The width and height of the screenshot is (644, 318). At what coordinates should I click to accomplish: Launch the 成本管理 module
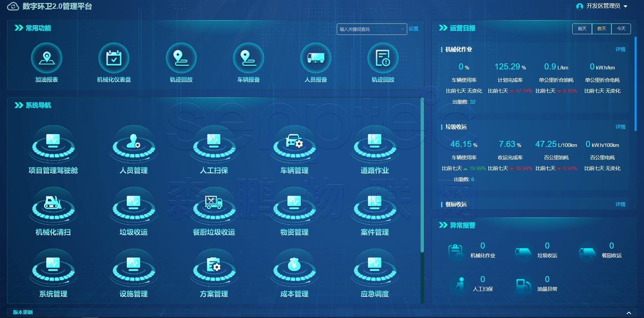tap(294, 268)
